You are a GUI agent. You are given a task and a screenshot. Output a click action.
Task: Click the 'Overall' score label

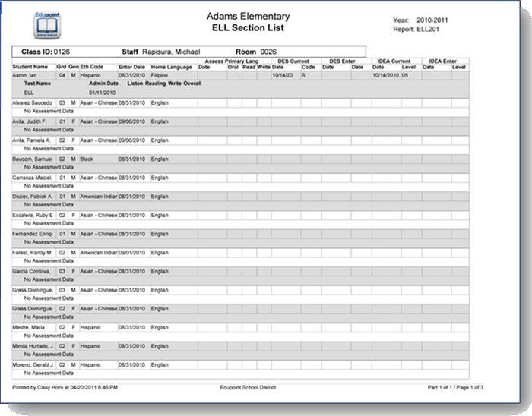tap(192, 84)
